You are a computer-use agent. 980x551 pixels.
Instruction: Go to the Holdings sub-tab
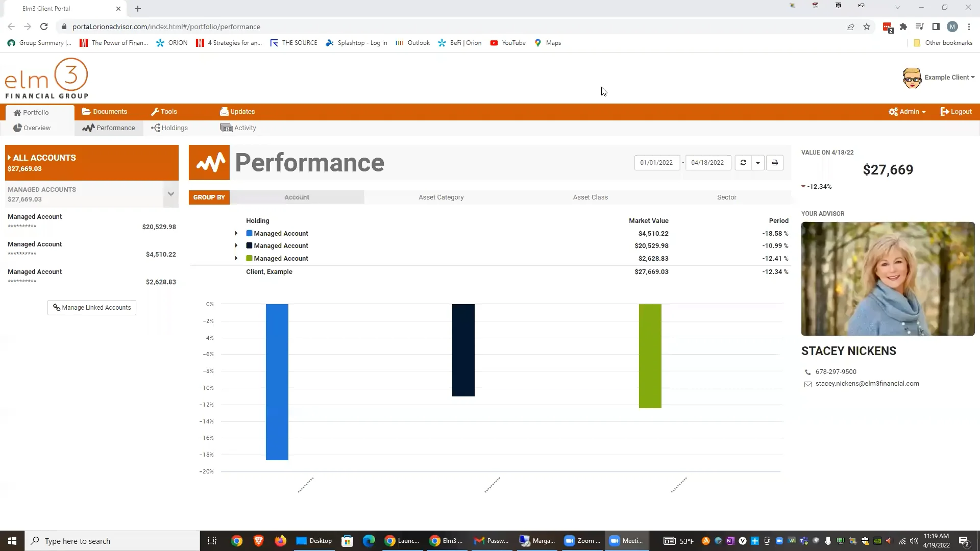tap(169, 128)
